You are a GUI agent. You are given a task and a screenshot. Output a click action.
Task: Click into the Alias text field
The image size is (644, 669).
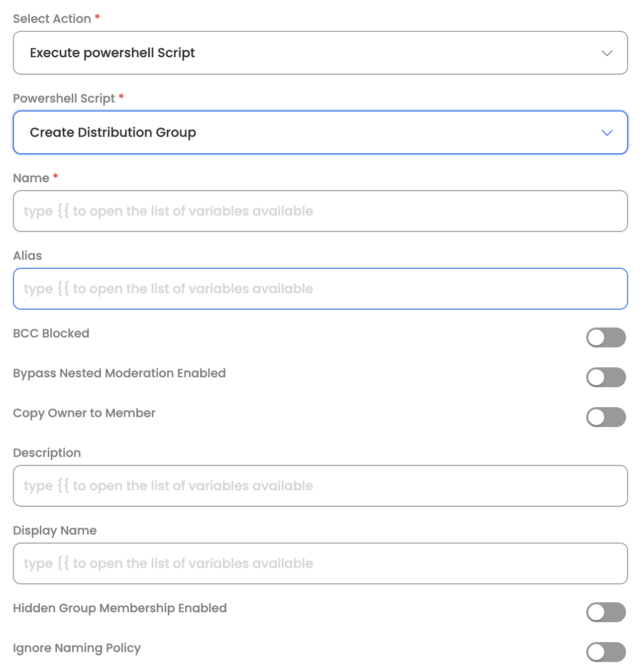coord(321,289)
